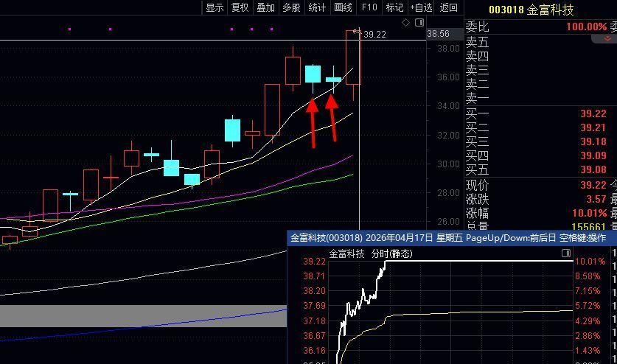This screenshot has width=617, height=364.
Task: Click the 32.00 price axis label
Action: click(449, 136)
